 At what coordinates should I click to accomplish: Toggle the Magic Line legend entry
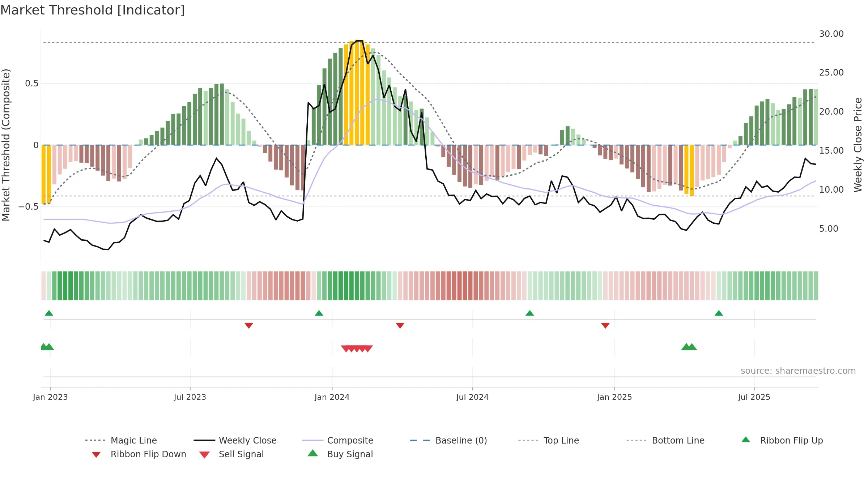point(121,440)
